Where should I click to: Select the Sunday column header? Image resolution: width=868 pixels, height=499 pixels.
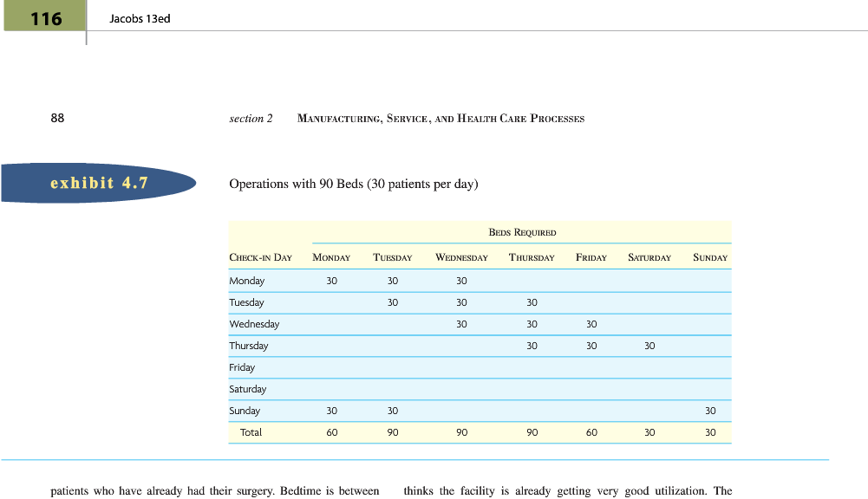[710, 257]
